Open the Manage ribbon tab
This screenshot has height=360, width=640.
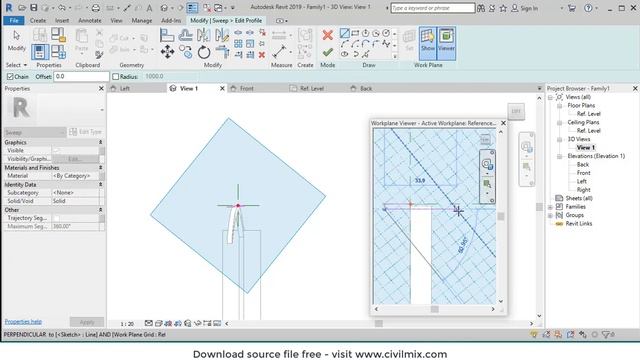pyautogui.click(x=142, y=20)
